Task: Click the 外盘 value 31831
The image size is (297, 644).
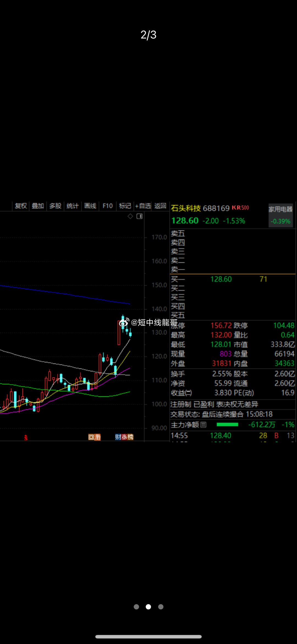Action: tap(222, 363)
